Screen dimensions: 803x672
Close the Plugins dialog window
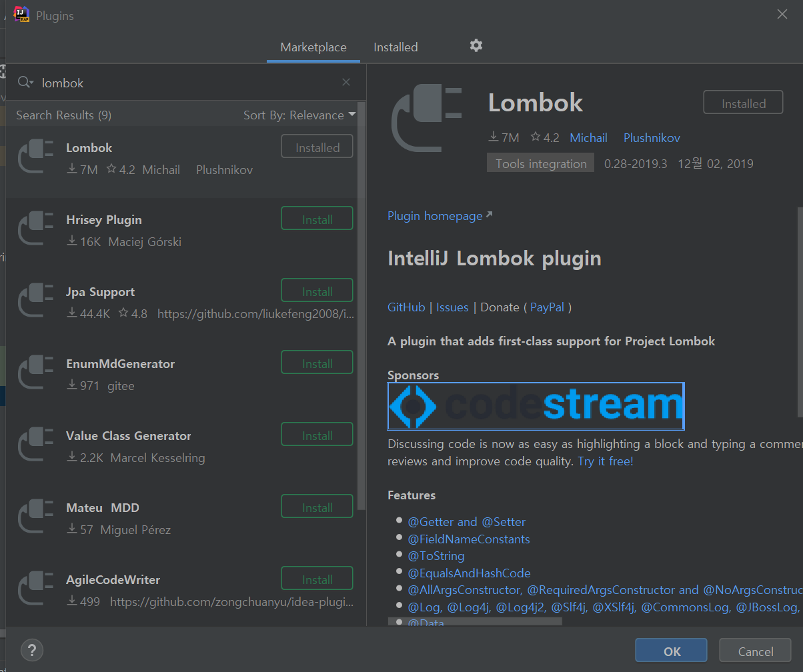[x=782, y=15]
